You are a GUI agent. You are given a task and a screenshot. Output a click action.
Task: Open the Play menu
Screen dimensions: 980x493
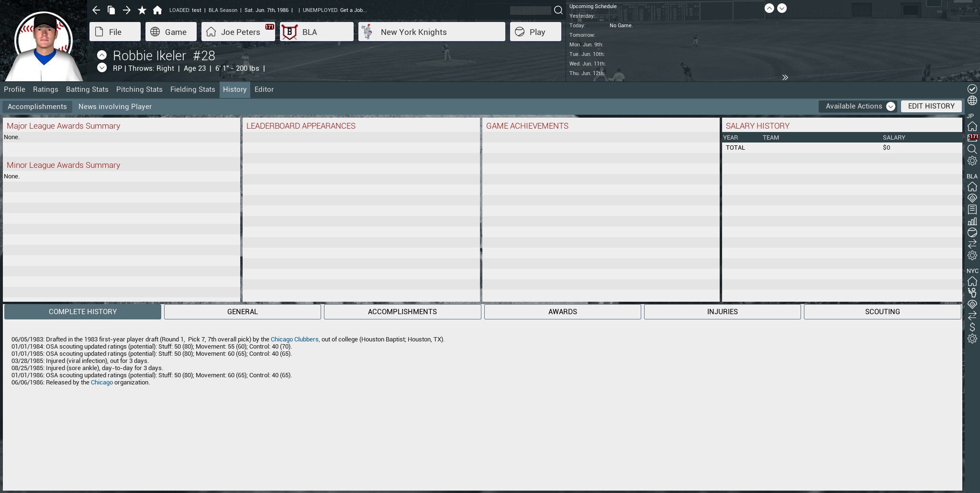[535, 32]
